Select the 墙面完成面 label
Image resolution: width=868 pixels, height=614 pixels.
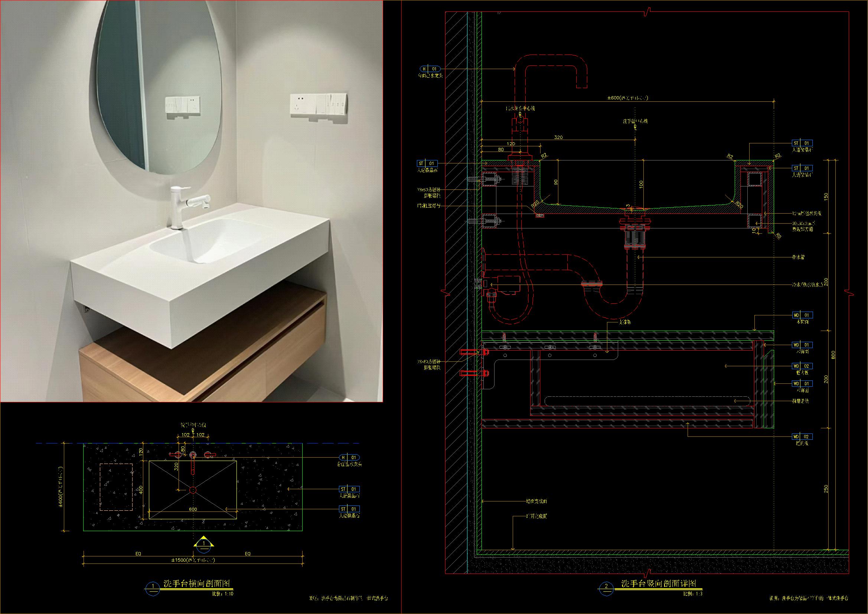(x=536, y=501)
